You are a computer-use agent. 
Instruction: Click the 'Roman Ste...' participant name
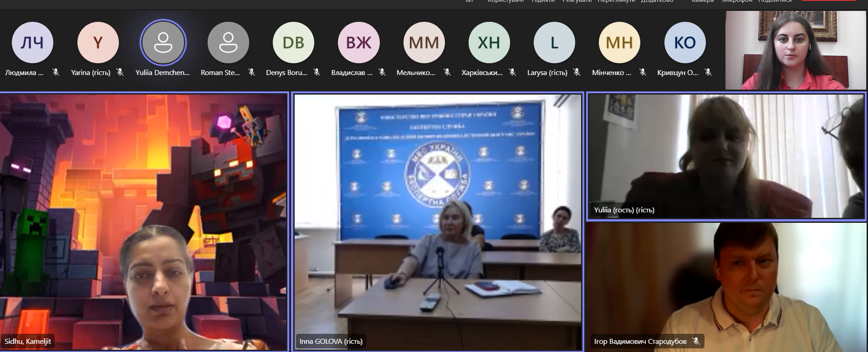(x=220, y=72)
